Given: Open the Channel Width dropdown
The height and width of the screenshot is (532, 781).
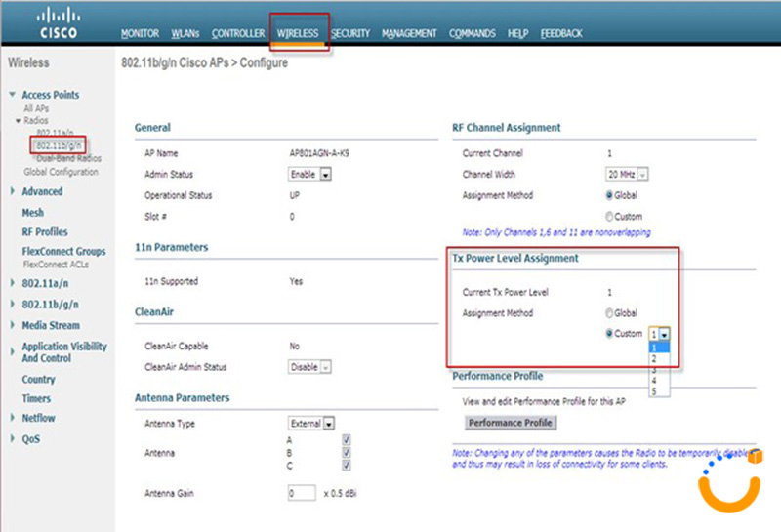Looking at the screenshot, I should point(628,174).
